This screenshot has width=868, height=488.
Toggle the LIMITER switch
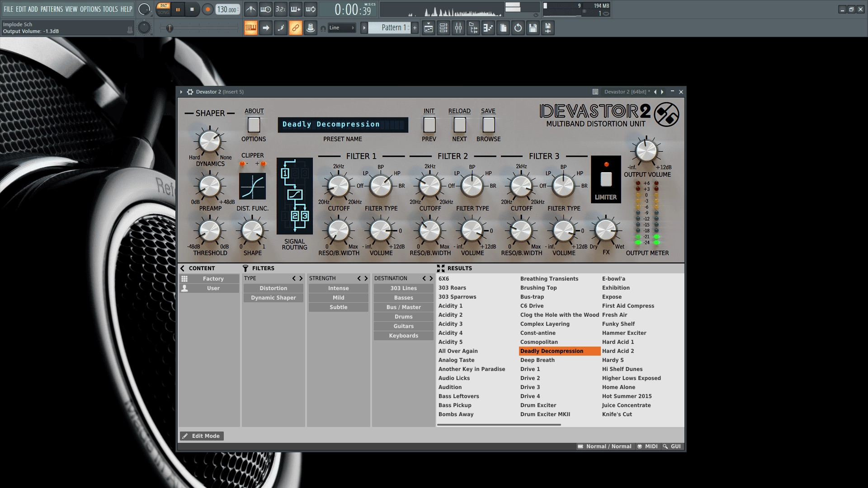[606, 179]
